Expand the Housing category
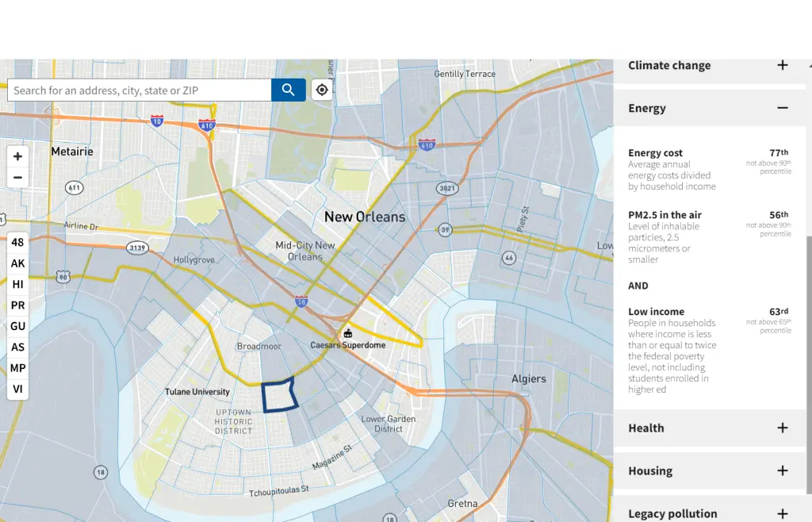 (x=710, y=470)
